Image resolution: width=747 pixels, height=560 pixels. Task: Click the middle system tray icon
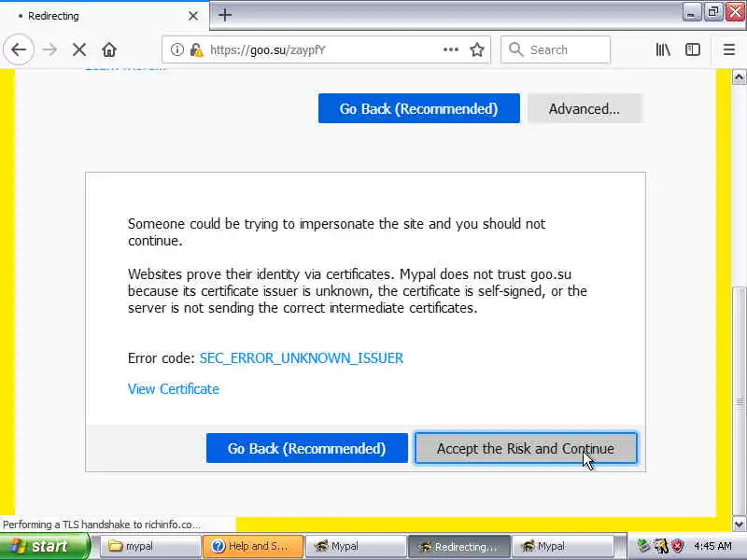point(660,546)
